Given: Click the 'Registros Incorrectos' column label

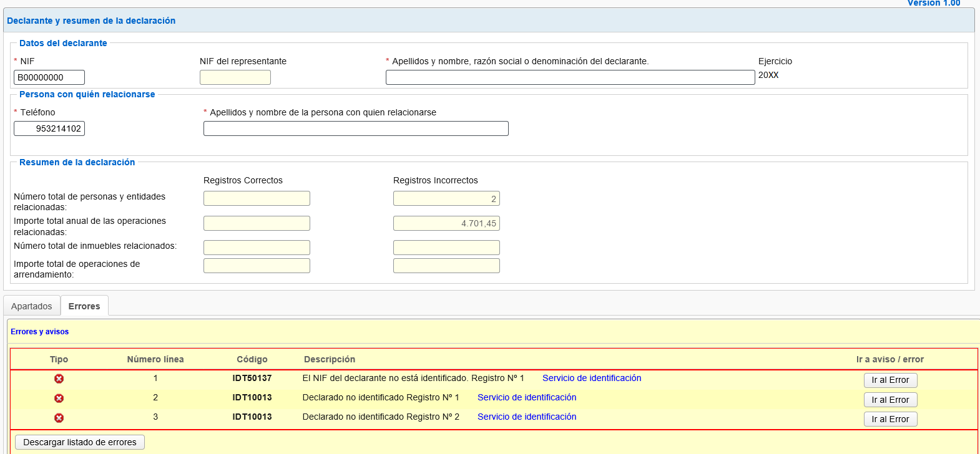Looking at the screenshot, I should 436,180.
